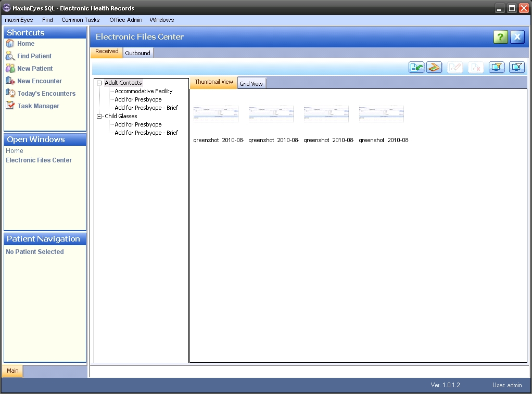Image resolution: width=532 pixels, height=394 pixels.
Task: Open Find Patient shortcut
Action: point(34,56)
